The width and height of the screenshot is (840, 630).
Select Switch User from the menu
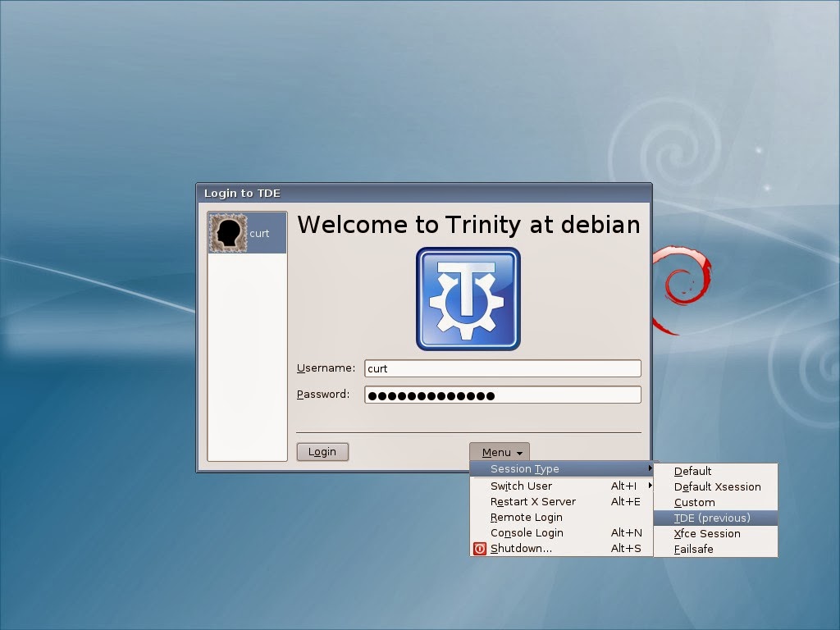point(520,486)
